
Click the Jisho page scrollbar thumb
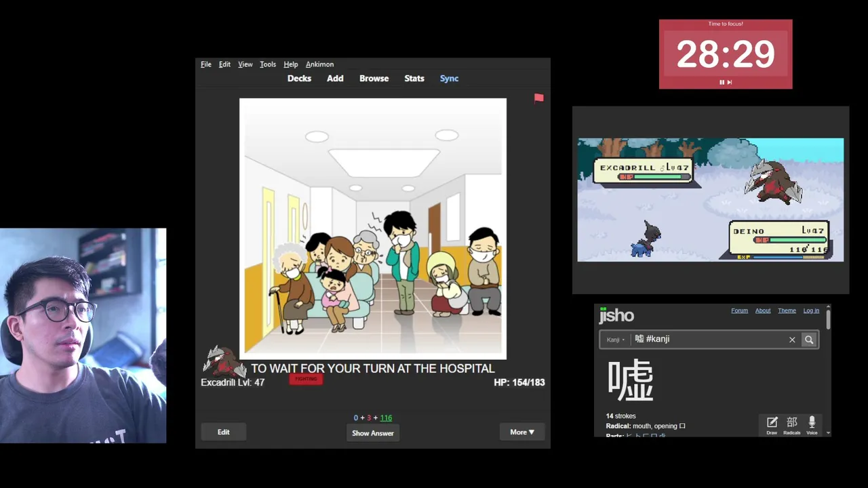click(828, 320)
